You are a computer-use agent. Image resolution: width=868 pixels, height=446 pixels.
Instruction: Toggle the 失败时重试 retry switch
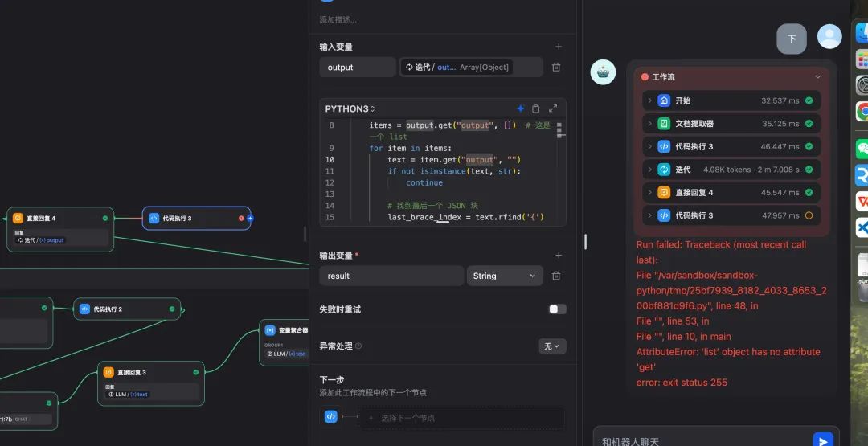point(557,309)
